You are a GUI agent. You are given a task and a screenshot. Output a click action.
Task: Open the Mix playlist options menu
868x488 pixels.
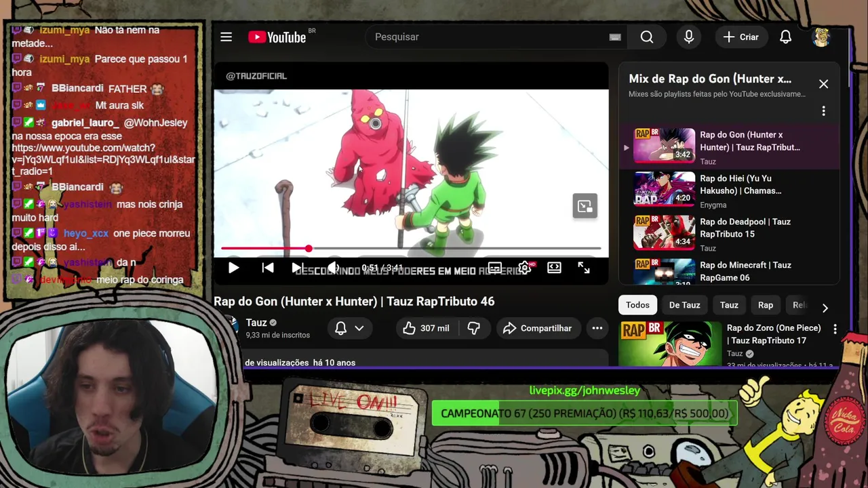point(823,110)
